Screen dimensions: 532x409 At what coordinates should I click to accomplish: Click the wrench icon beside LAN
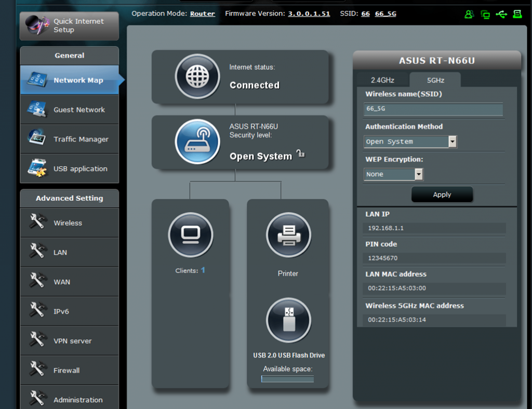(37, 251)
